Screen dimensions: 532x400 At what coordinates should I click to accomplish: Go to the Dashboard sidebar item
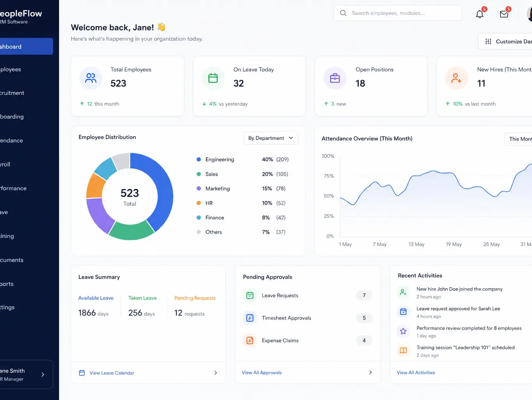tap(27, 46)
